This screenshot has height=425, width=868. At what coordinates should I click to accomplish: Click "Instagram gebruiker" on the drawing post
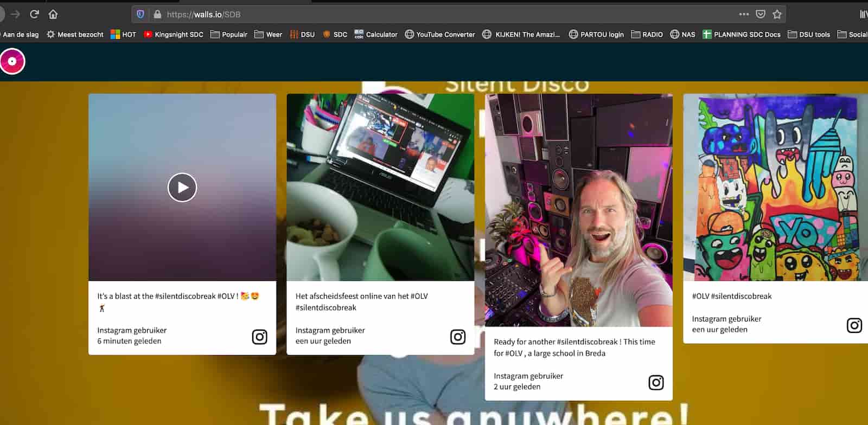726,319
